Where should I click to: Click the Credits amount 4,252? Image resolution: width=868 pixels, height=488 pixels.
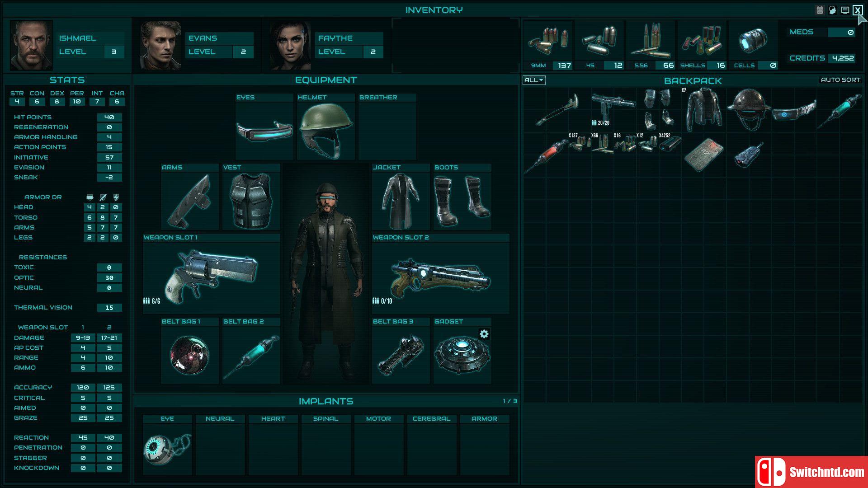843,58
